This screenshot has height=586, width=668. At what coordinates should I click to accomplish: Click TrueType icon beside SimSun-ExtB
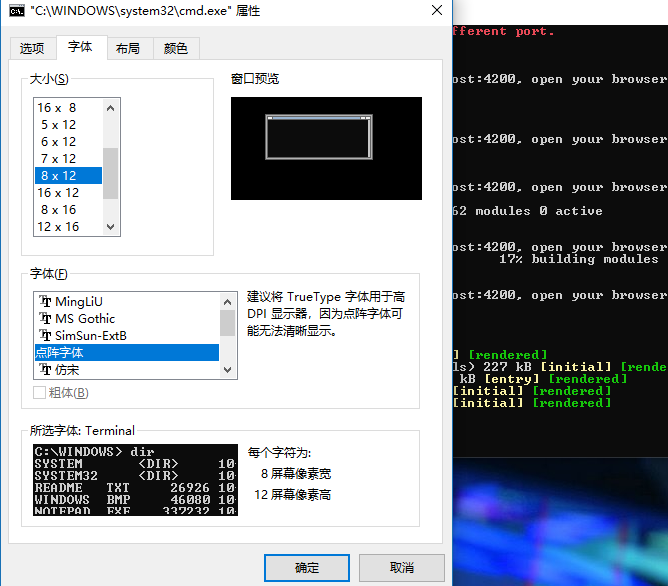pyautogui.click(x=45, y=336)
